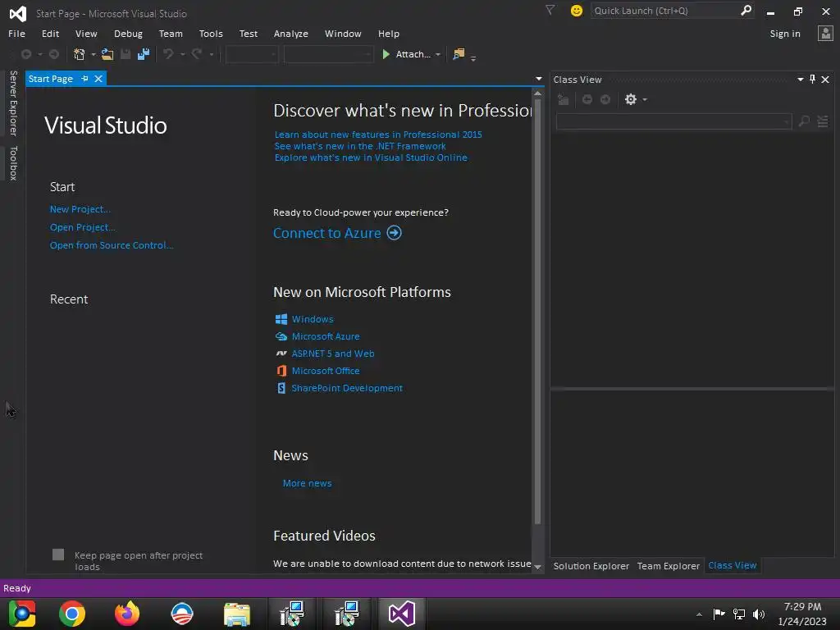Viewport: 840px width, 630px height.
Task: Expand the Toolbox side tab
Action: (x=13, y=163)
